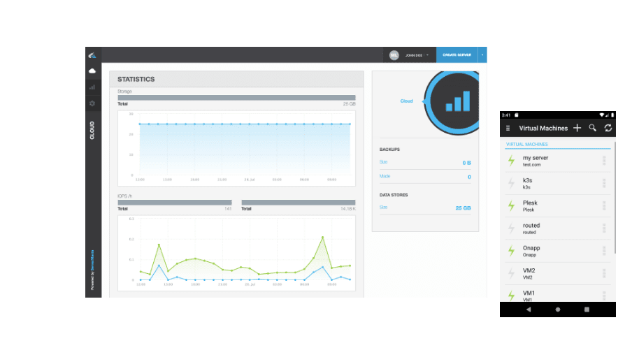Click the Cloud link beside chart circle

pyautogui.click(x=406, y=101)
